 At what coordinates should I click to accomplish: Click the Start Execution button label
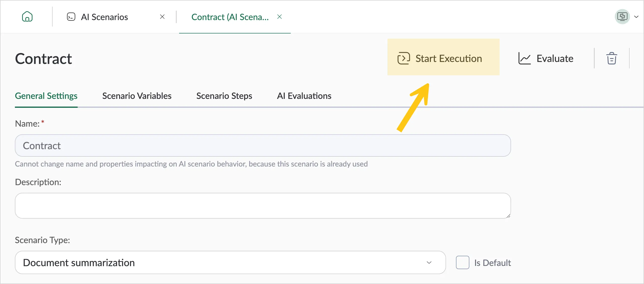pos(449,58)
